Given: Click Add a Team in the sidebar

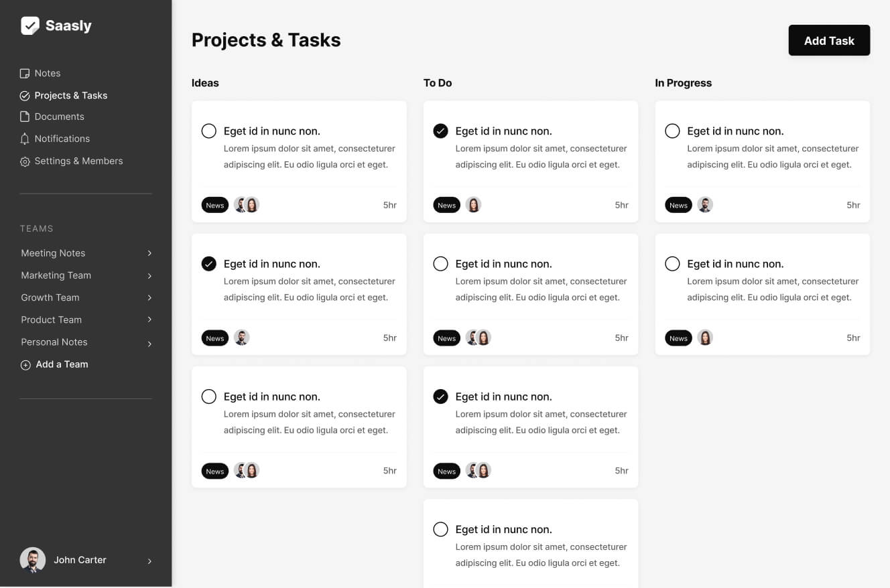Looking at the screenshot, I should (x=62, y=364).
